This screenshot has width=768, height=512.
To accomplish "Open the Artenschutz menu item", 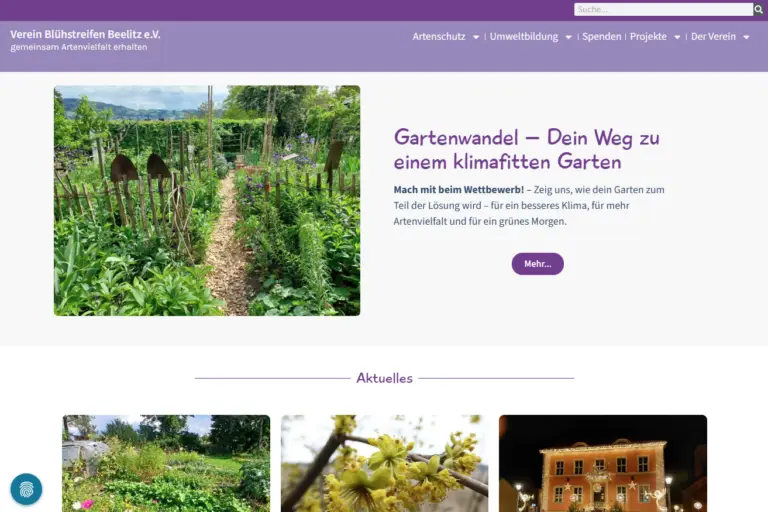I will pyautogui.click(x=439, y=37).
